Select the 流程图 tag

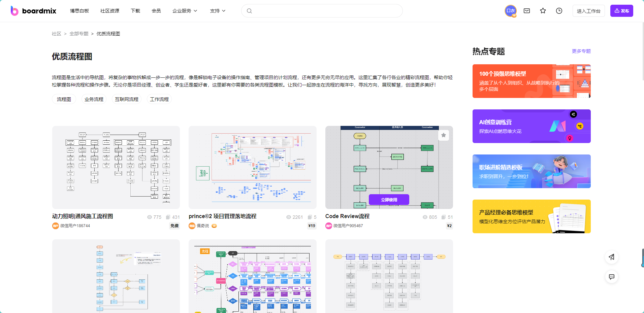click(x=64, y=99)
